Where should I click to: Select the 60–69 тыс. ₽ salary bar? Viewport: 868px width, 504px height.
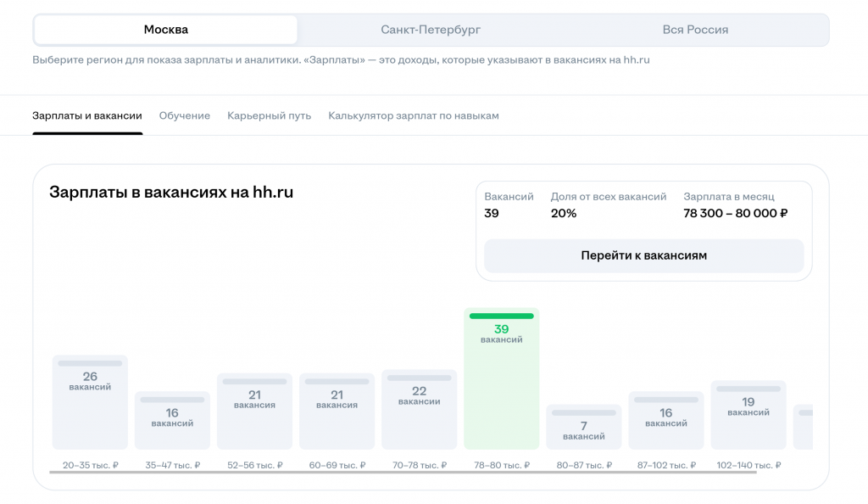tap(337, 411)
